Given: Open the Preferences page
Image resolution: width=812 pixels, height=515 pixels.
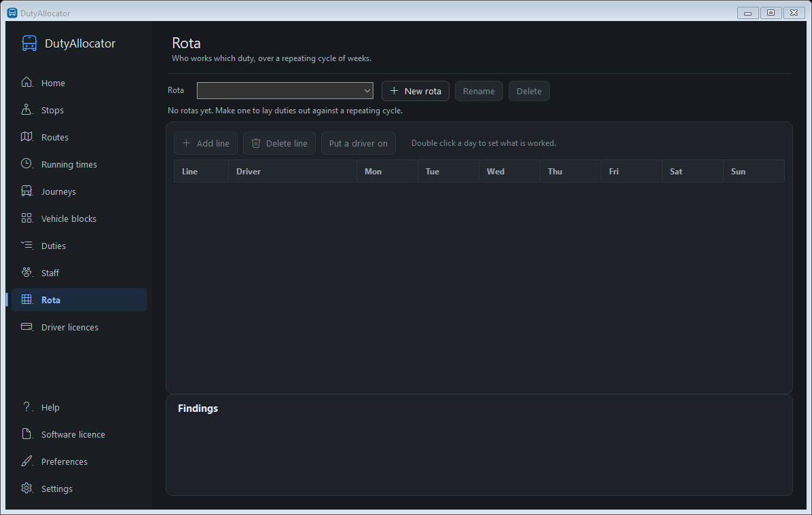Looking at the screenshot, I should point(79,461).
